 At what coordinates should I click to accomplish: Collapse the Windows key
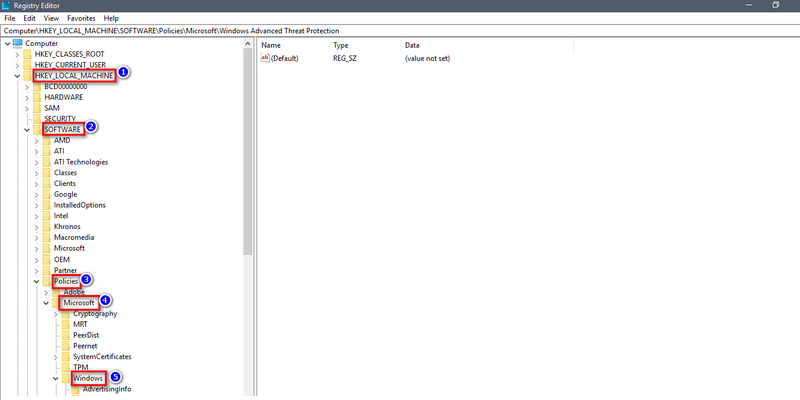coord(56,379)
